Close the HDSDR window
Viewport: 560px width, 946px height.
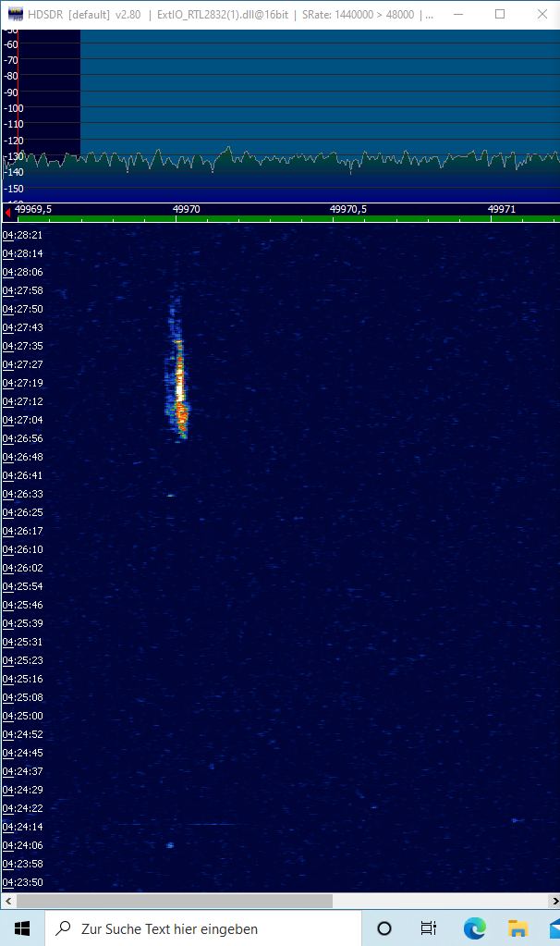coord(542,14)
